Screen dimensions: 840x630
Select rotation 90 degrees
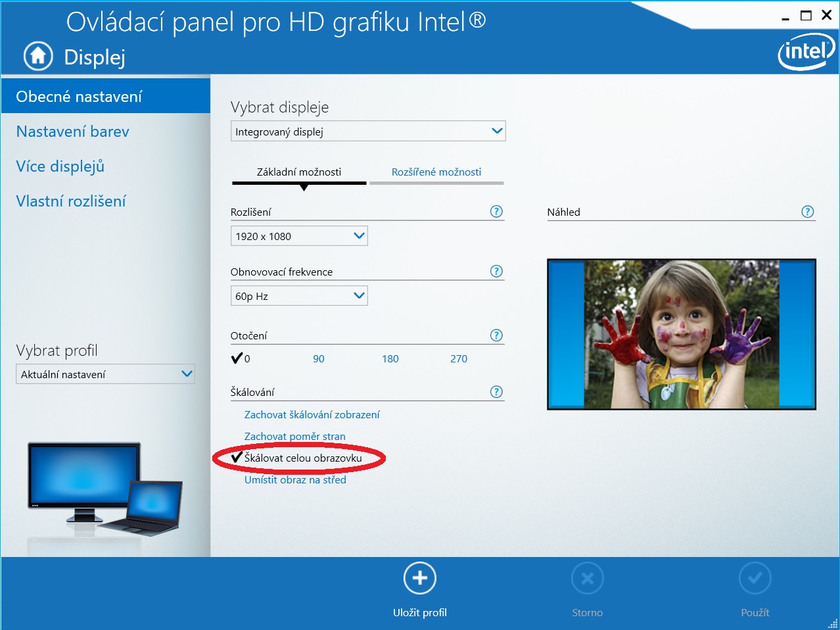(x=319, y=359)
